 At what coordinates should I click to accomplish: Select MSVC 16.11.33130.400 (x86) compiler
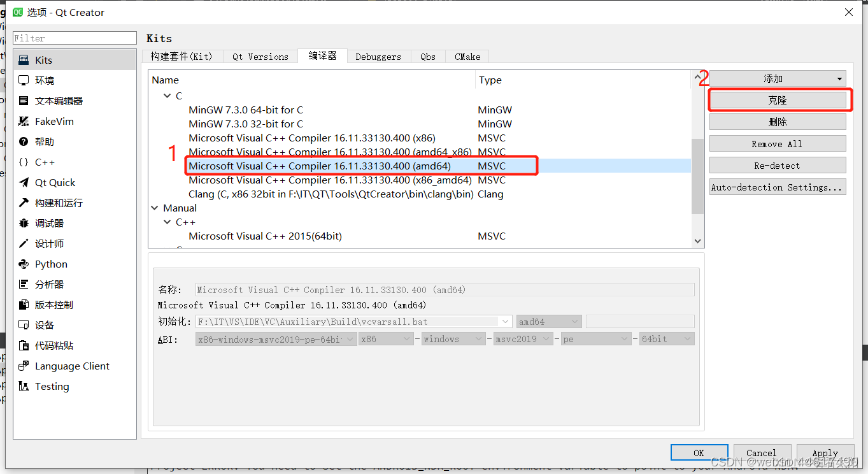click(312, 138)
